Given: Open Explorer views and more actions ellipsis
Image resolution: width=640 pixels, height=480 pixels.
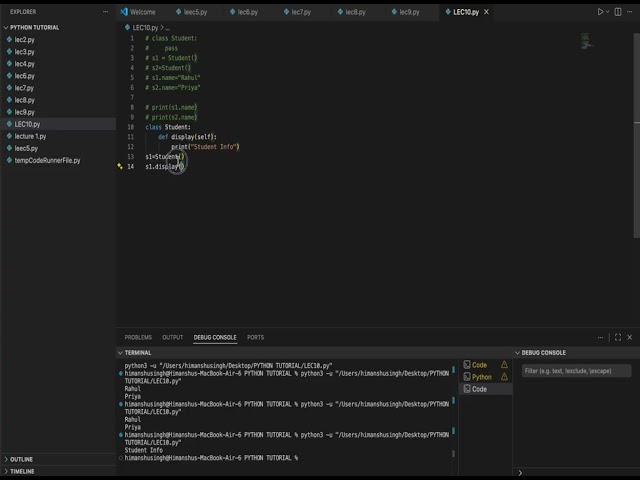Looking at the screenshot, I should pyautogui.click(x=106, y=12).
